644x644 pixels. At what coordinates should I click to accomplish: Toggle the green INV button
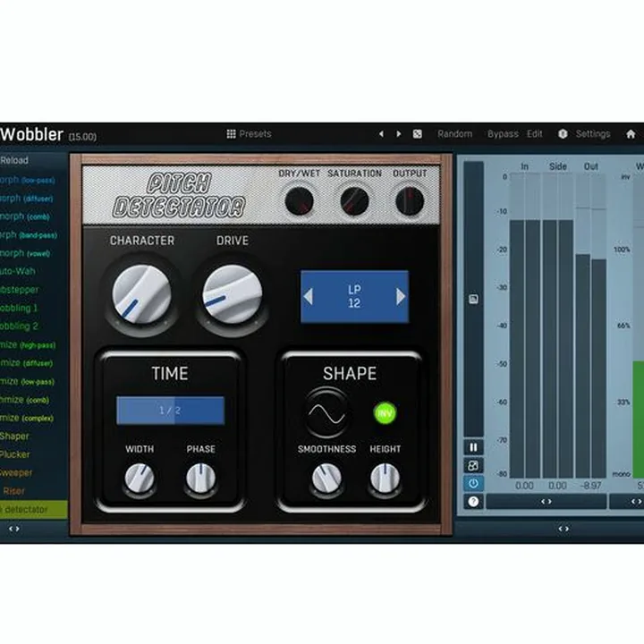pyautogui.click(x=385, y=413)
